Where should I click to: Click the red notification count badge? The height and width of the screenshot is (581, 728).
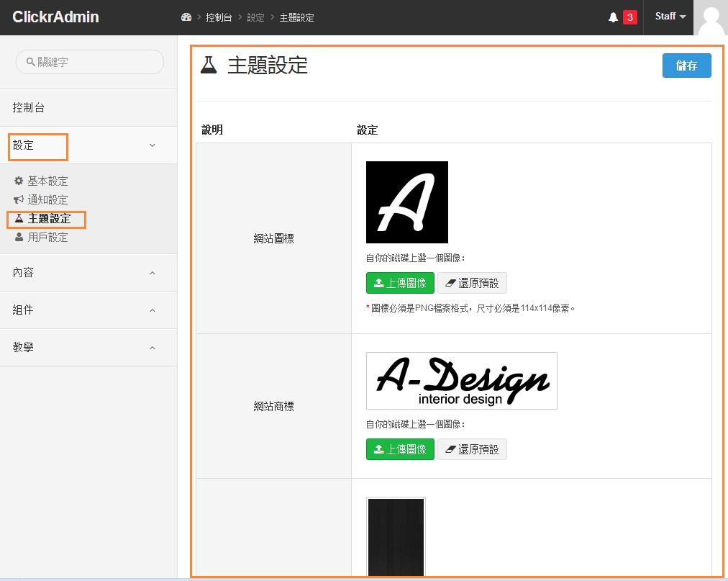click(630, 17)
